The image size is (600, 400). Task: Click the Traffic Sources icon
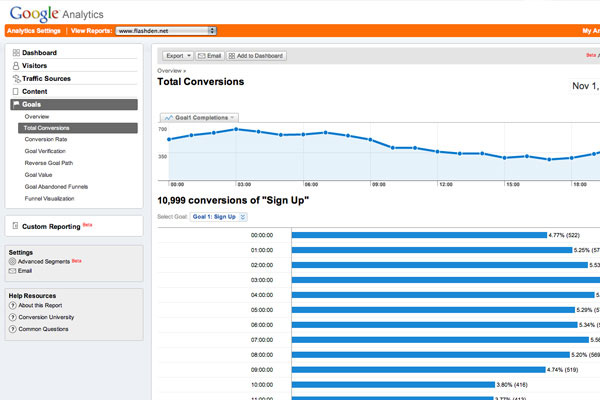16,79
